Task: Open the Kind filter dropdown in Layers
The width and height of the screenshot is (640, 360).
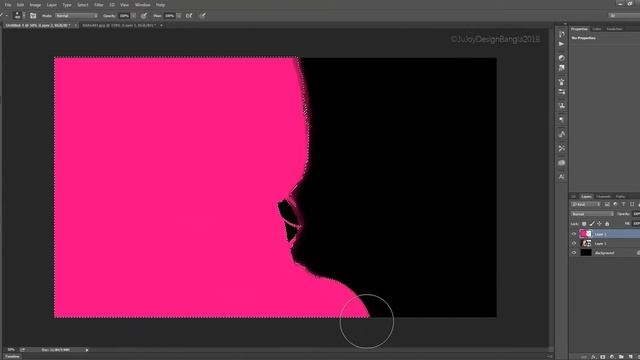Action: point(586,204)
